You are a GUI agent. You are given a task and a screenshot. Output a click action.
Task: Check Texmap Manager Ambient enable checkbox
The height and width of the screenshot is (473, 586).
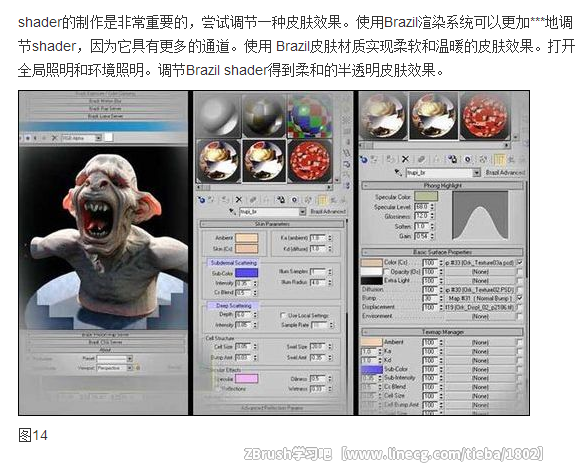519,342
